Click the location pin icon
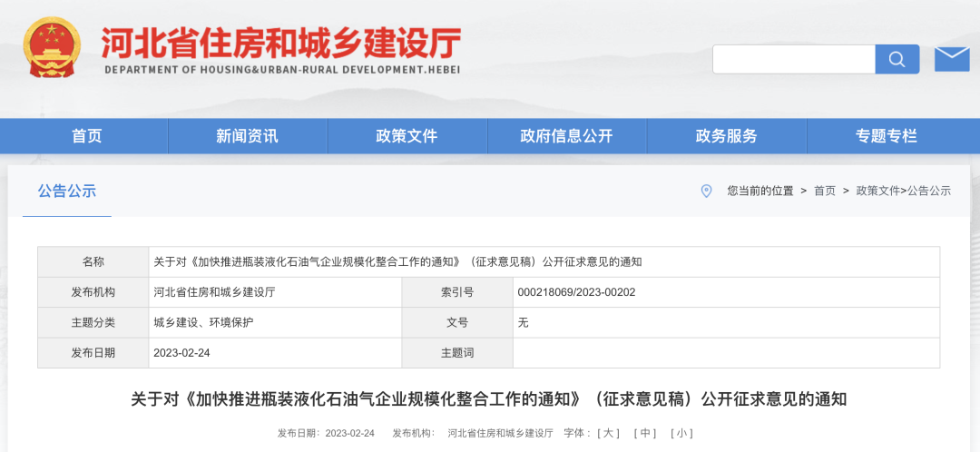 706,192
